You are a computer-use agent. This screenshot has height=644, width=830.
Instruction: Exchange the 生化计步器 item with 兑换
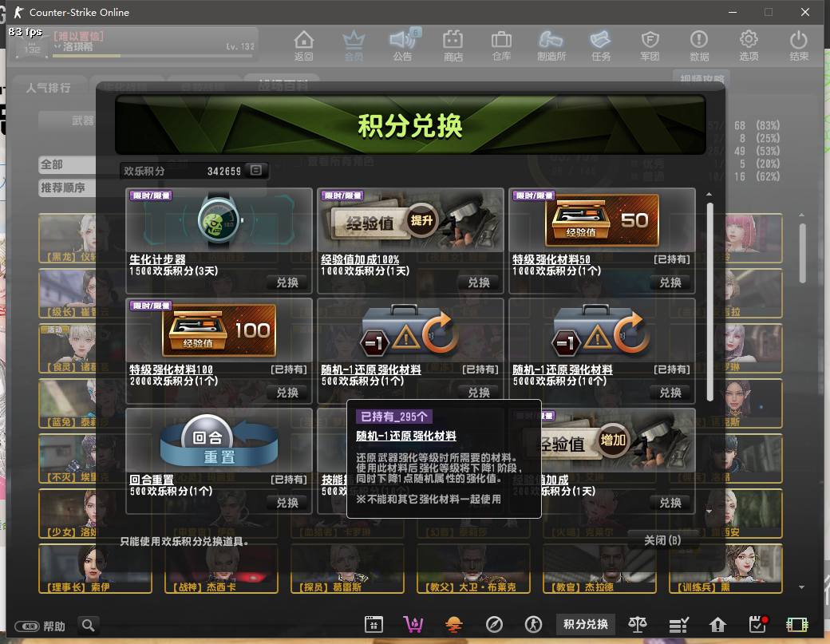coord(287,282)
